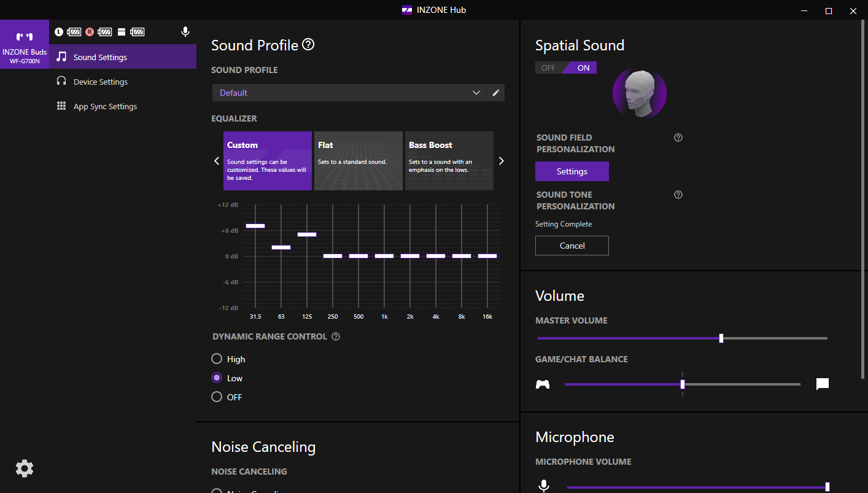Click the microphone icon in top status bar
The width and height of the screenshot is (868, 493).
point(185,32)
